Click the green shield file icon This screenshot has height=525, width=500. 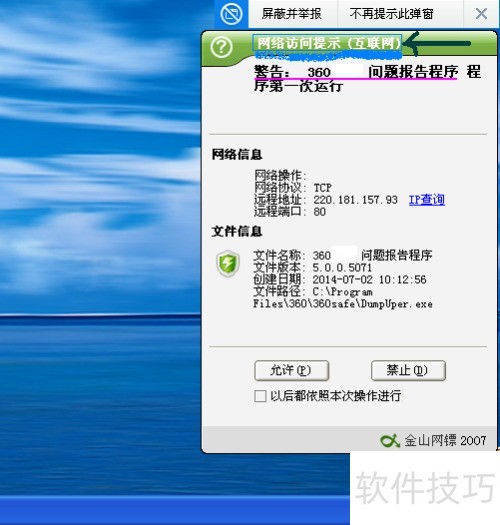[x=228, y=263]
